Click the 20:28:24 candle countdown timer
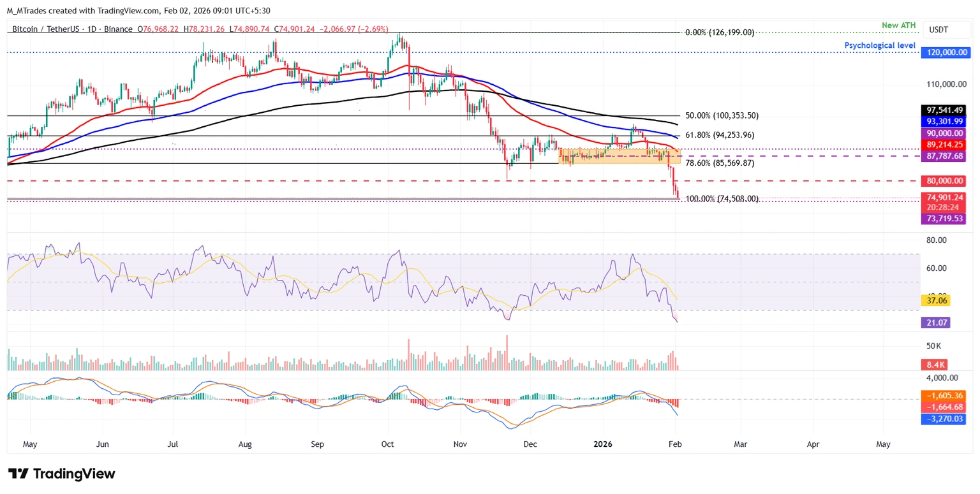The height and width of the screenshot is (494, 980). (944, 207)
